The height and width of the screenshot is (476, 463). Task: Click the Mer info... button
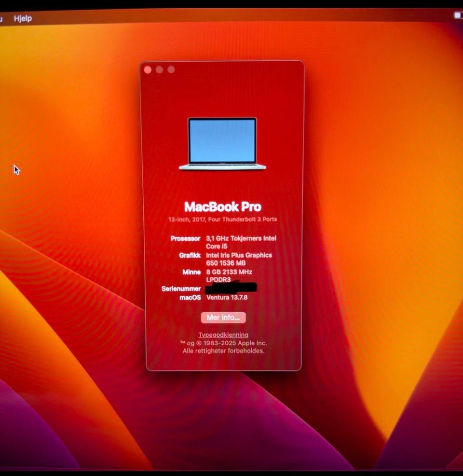coord(223,317)
